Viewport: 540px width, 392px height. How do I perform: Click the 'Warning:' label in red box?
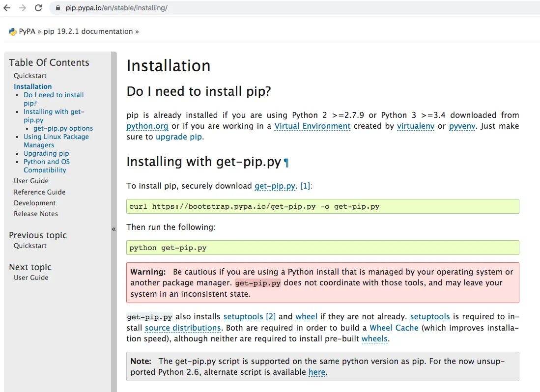(x=148, y=272)
